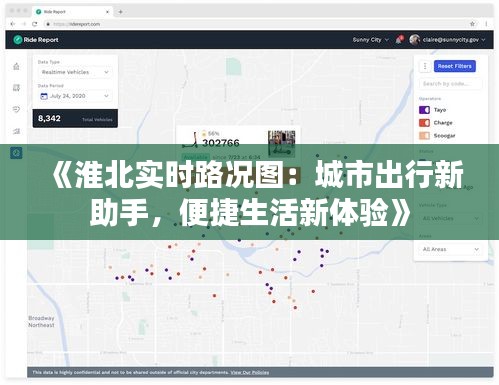This screenshot has height=385, width=499.
Task: Close the Ride Report browser tab
Action: [x=107, y=12]
